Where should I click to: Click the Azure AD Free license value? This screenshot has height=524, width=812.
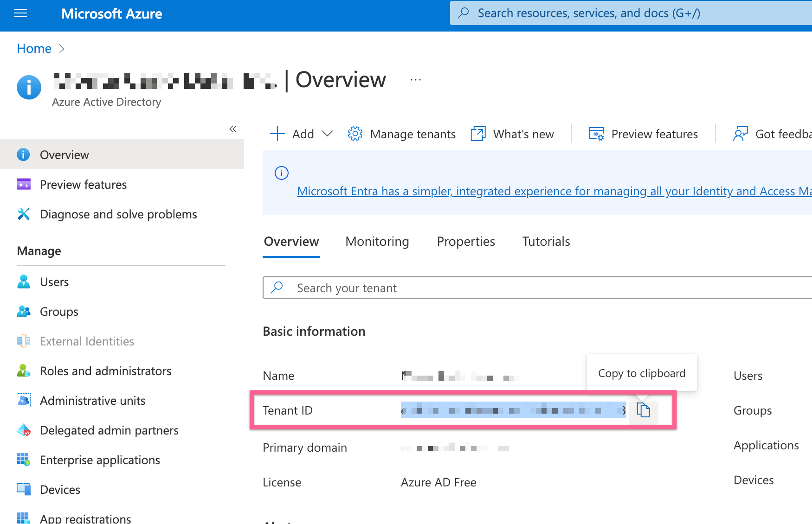(x=438, y=482)
